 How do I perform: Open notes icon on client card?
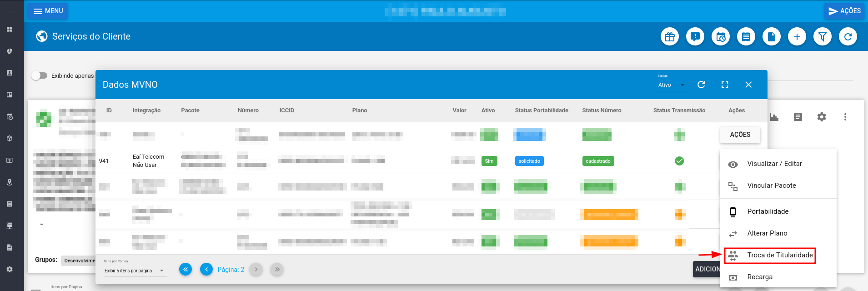point(798,117)
